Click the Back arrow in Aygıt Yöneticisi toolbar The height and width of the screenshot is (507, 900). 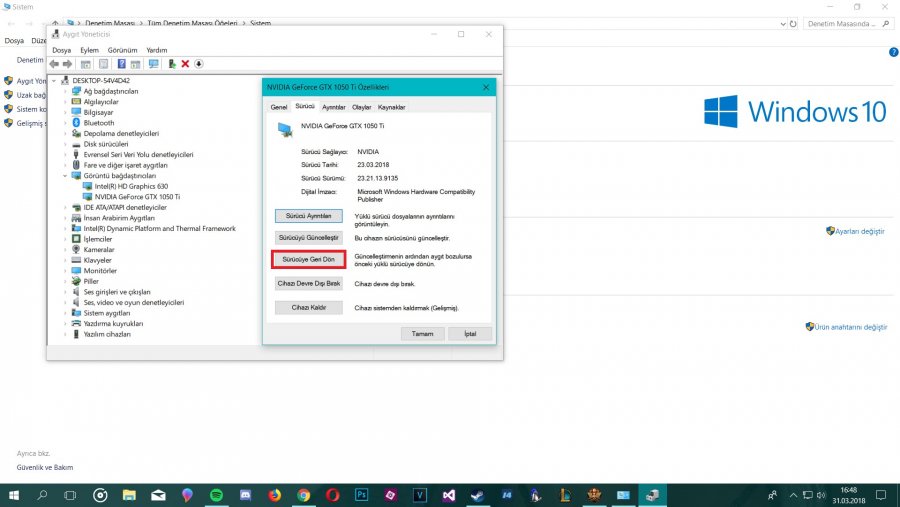point(54,64)
